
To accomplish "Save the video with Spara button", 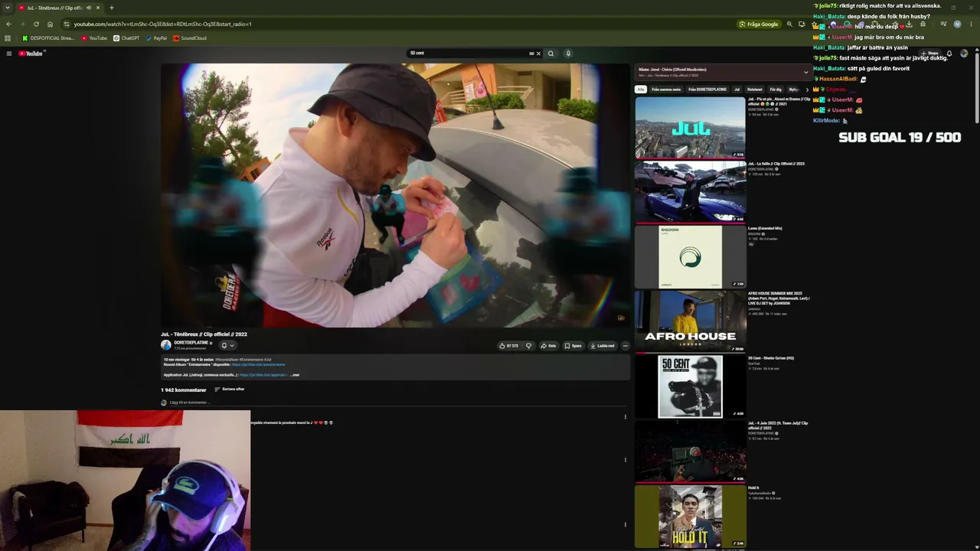I will (573, 346).
